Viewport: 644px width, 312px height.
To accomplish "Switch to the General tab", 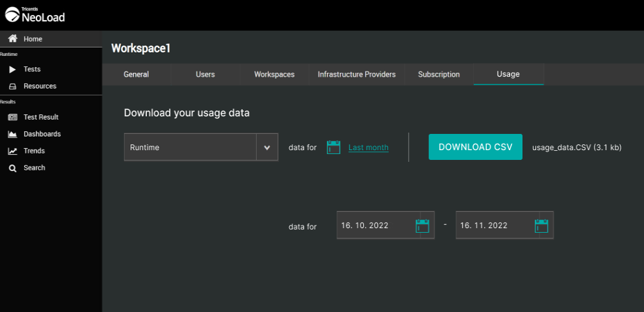I will click(136, 74).
